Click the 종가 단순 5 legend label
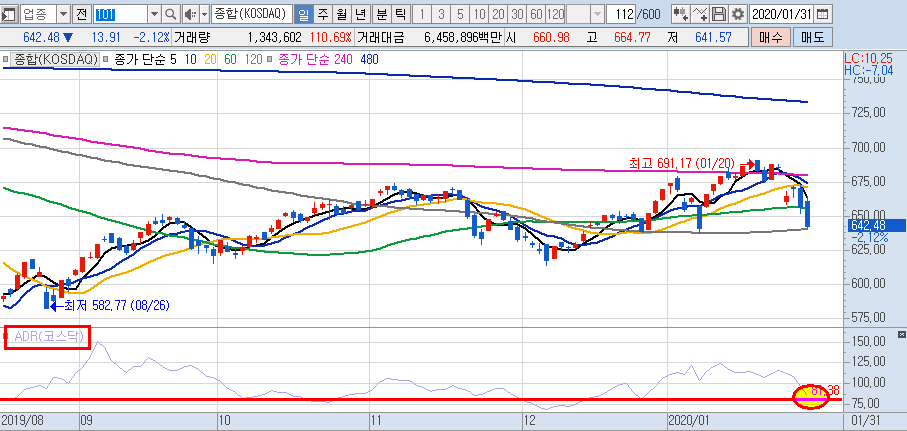 [146, 59]
